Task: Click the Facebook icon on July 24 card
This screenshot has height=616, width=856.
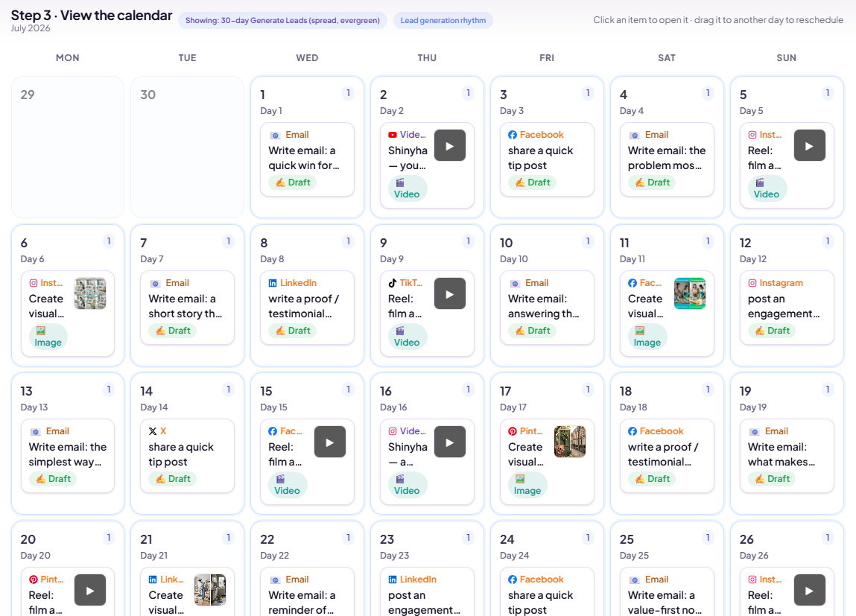Action: pos(512,580)
